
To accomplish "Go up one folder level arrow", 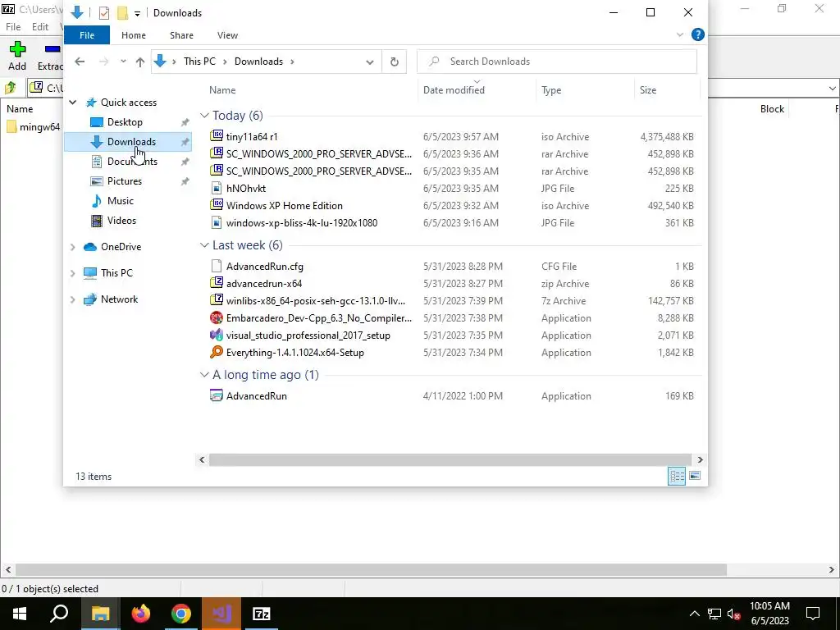I will coord(139,62).
